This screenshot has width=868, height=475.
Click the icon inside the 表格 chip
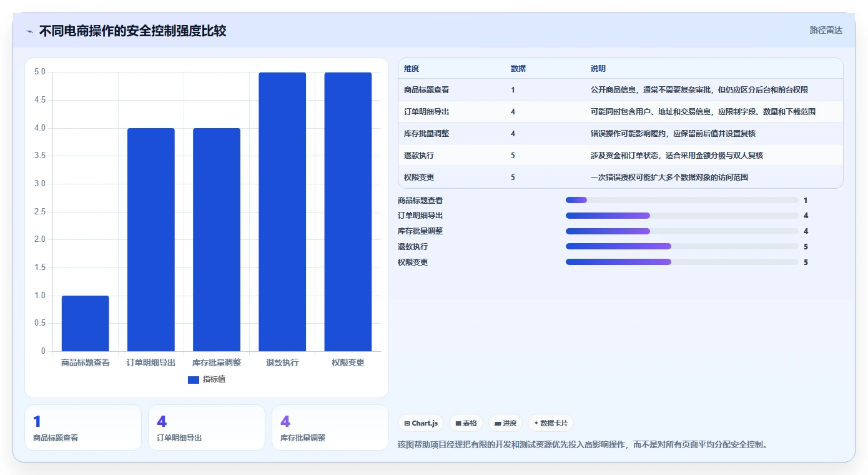tap(458, 424)
